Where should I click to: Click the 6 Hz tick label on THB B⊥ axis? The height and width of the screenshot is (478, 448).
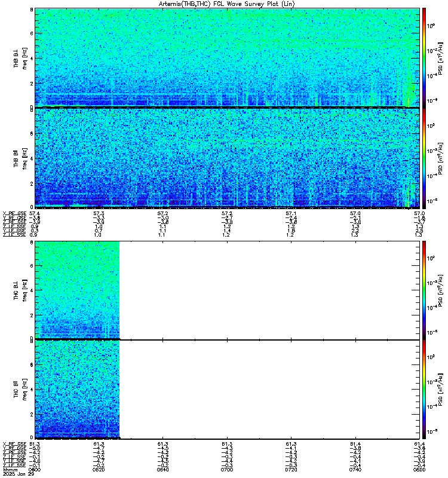click(x=32, y=33)
